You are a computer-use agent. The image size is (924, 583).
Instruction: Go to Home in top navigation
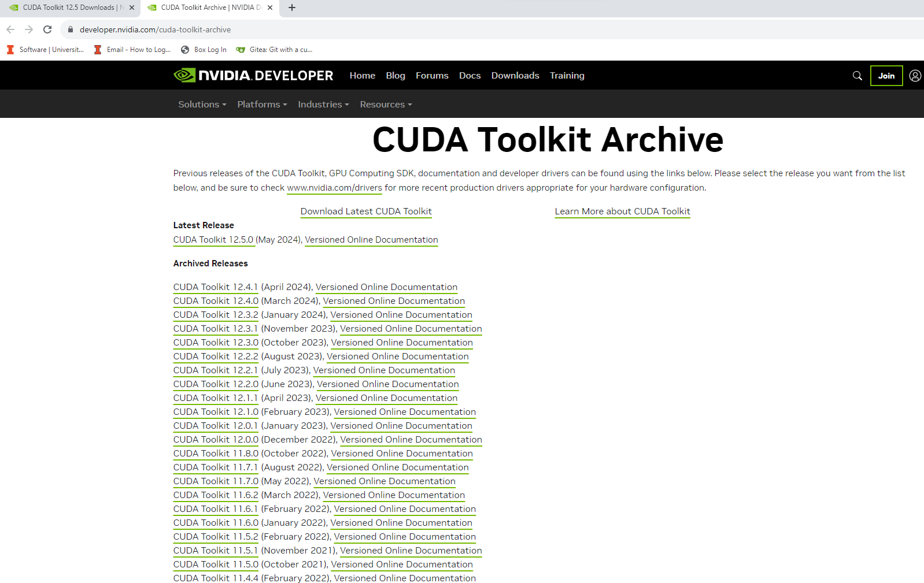363,76
